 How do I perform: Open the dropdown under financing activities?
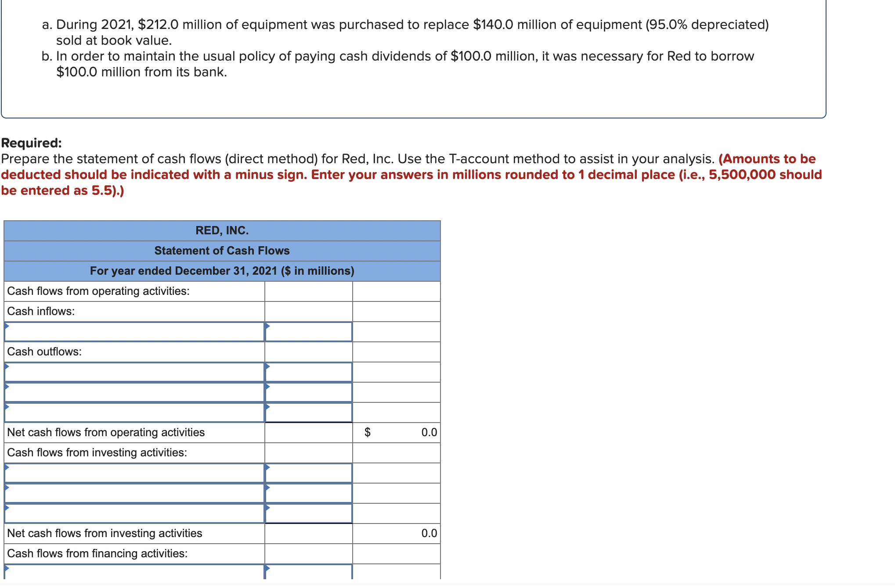point(132,573)
